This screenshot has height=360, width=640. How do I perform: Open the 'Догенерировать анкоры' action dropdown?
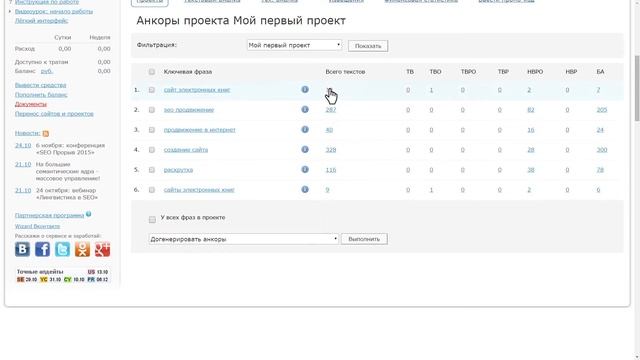244,239
